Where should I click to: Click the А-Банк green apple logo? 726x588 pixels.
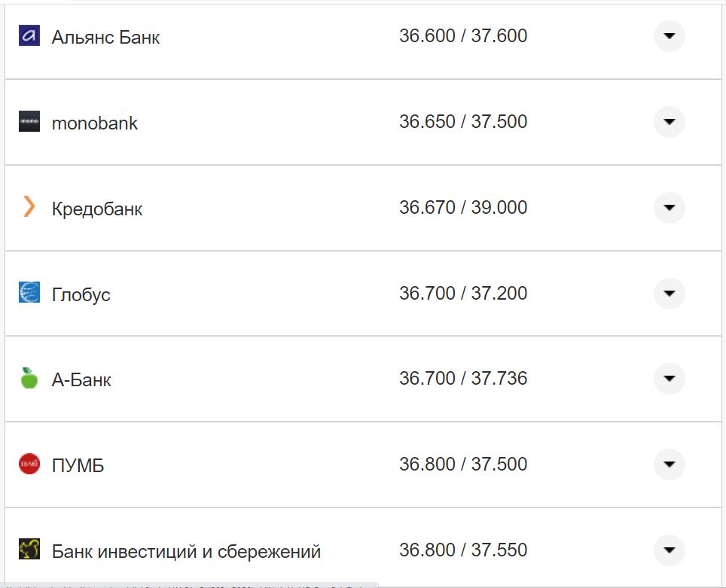29,378
